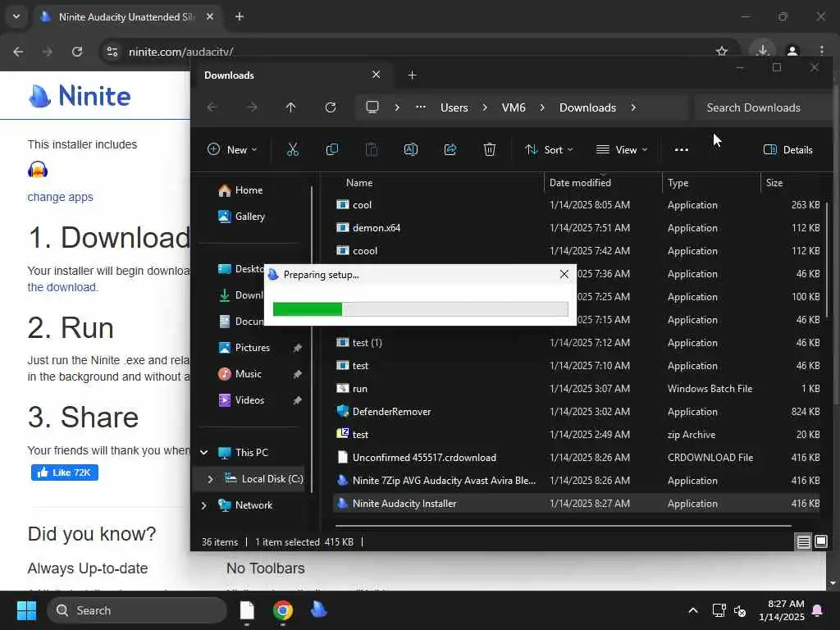Open a new Chrome tab

pyautogui.click(x=240, y=16)
